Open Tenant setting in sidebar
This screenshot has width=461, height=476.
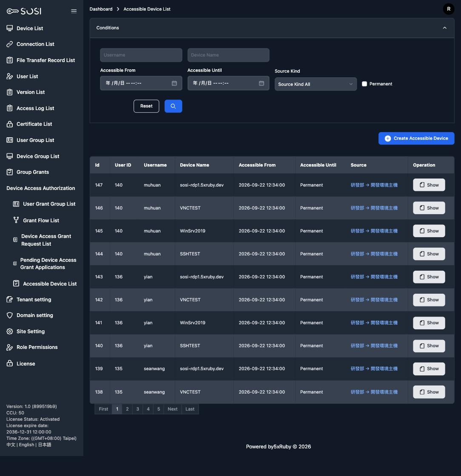(x=34, y=299)
